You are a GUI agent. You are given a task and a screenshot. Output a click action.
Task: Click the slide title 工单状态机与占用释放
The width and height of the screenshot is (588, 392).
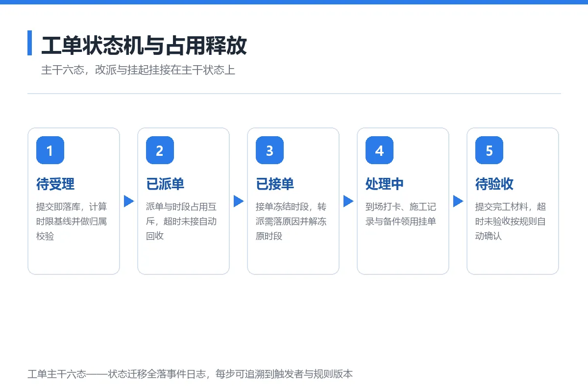144,45
